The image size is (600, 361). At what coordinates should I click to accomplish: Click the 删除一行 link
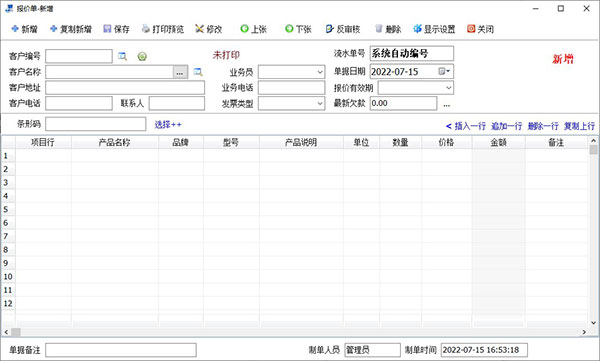pos(543,126)
